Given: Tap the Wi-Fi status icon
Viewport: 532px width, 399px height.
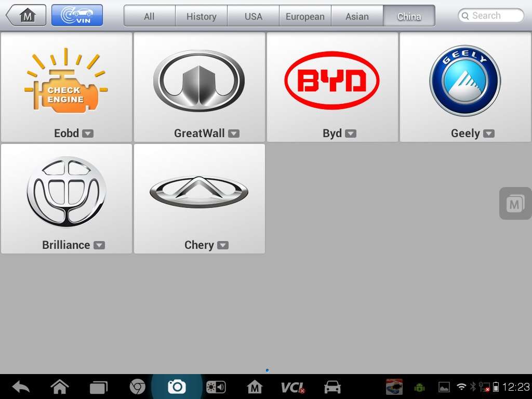Looking at the screenshot, I should click(461, 387).
